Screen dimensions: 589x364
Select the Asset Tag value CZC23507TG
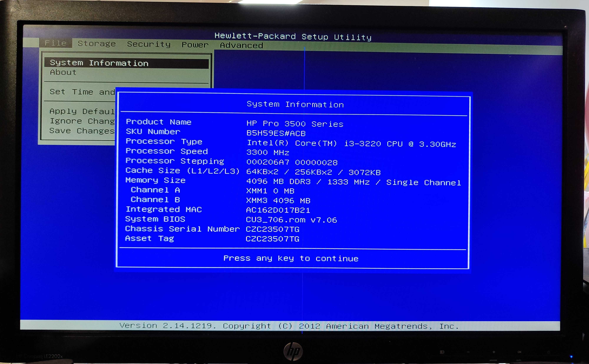(x=272, y=239)
